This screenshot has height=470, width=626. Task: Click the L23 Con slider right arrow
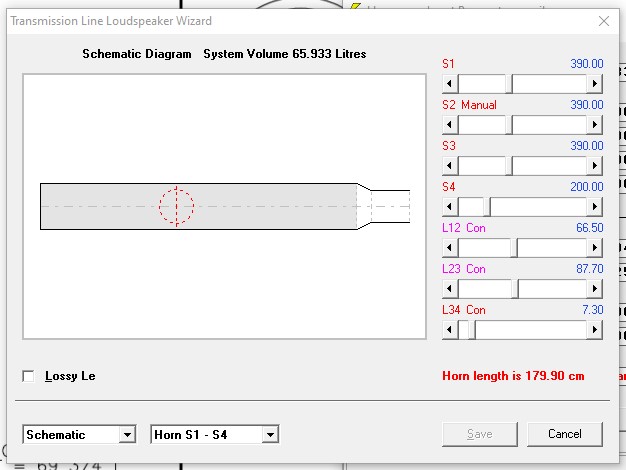coord(594,289)
